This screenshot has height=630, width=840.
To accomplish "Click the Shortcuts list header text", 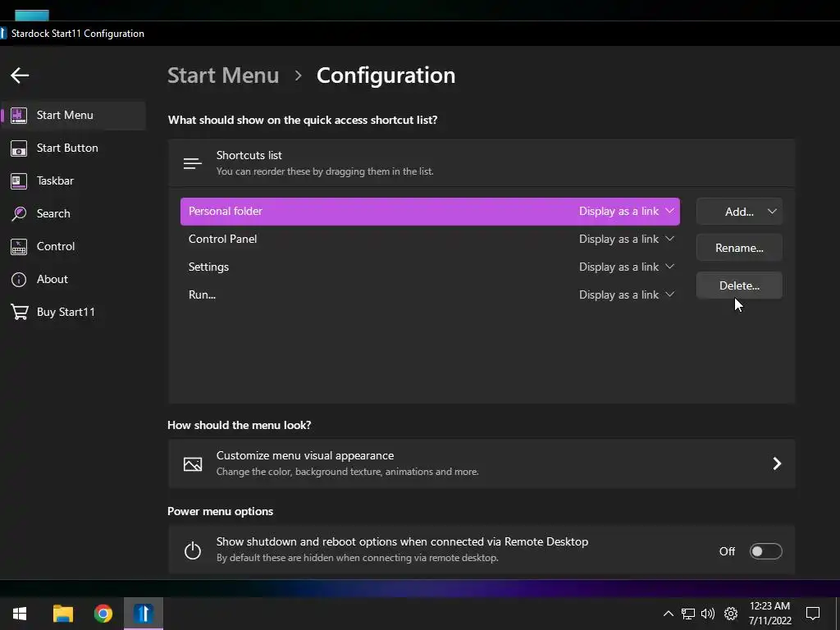I will [x=249, y=155].
